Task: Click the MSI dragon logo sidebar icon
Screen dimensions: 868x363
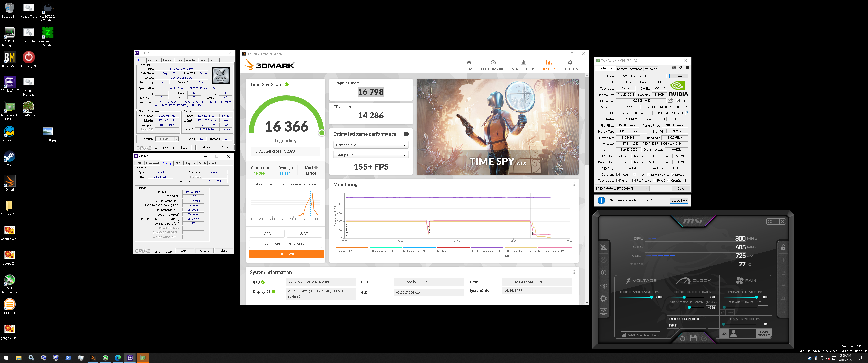Action: point(604,247)
